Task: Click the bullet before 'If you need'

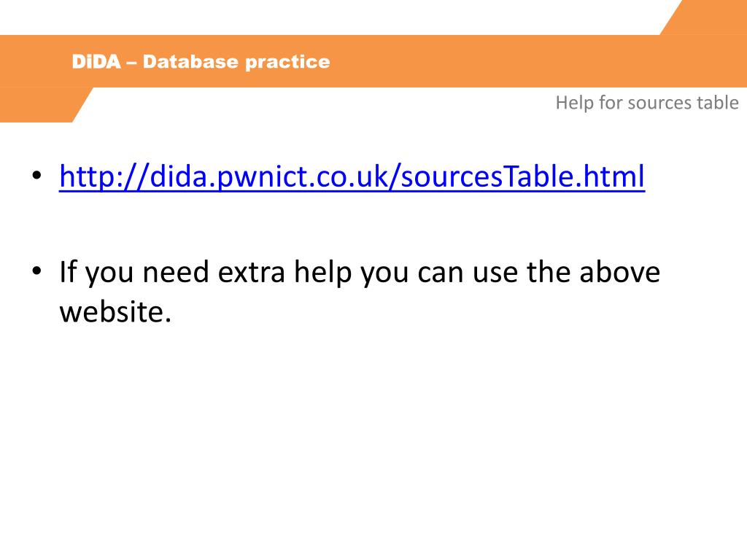Action: [x=36, y=271]
